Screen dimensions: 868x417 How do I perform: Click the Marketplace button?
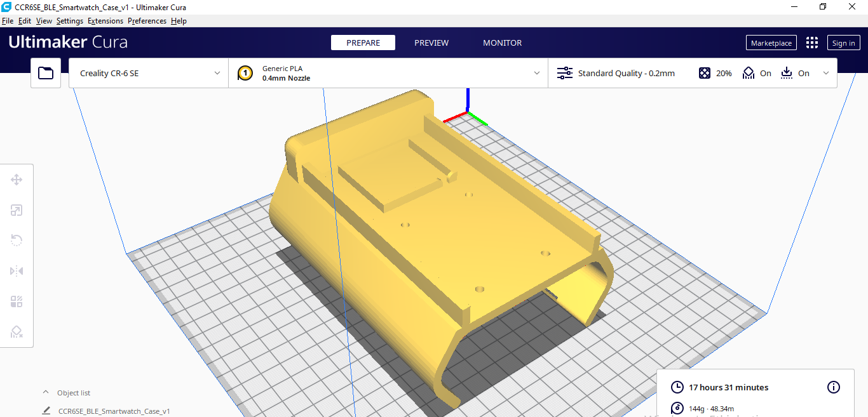(x=771, y=43)
